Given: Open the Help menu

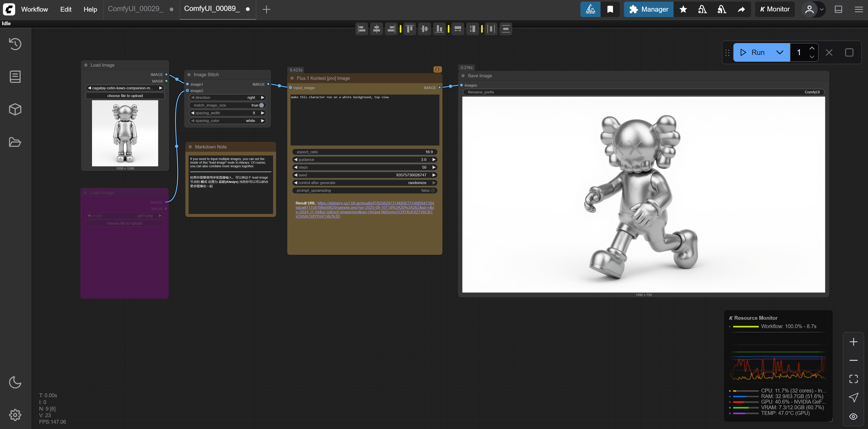Looking at the screenshot, I should point(90,9).
